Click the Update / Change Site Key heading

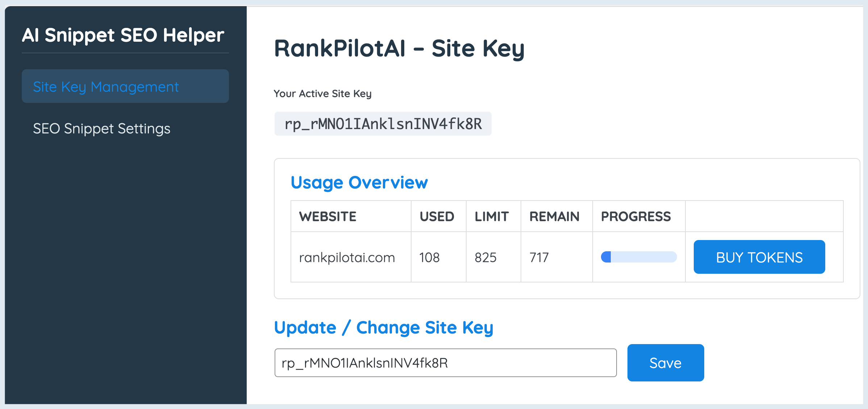tap(384, 328)
